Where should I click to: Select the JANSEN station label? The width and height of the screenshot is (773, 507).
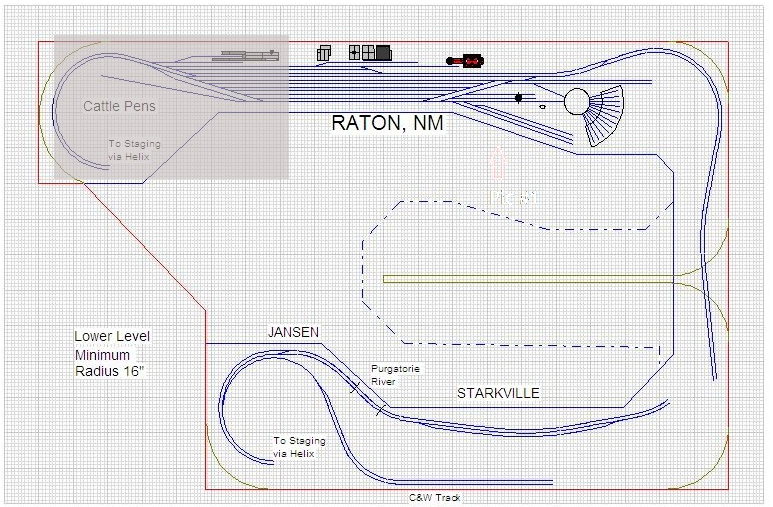[x=292, y=331]
